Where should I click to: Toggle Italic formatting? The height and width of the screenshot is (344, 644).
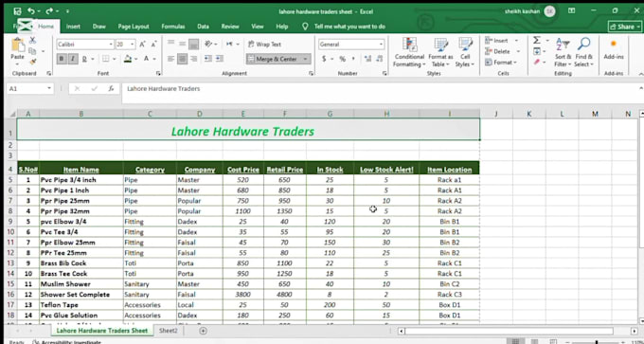coord(73,59)
